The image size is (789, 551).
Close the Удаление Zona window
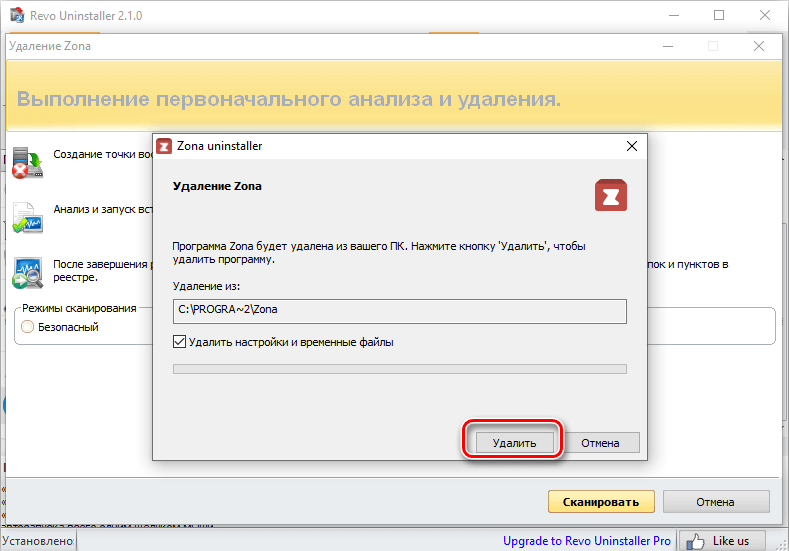759,46
